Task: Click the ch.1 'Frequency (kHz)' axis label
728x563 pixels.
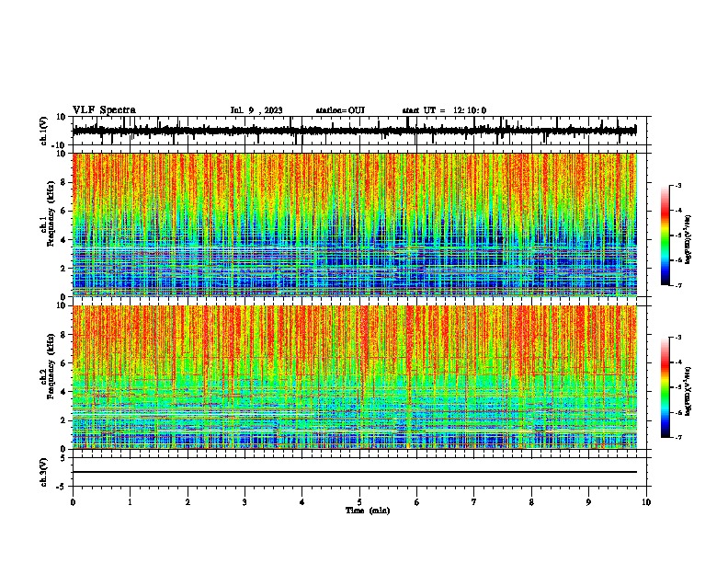Action: [51, 213]
